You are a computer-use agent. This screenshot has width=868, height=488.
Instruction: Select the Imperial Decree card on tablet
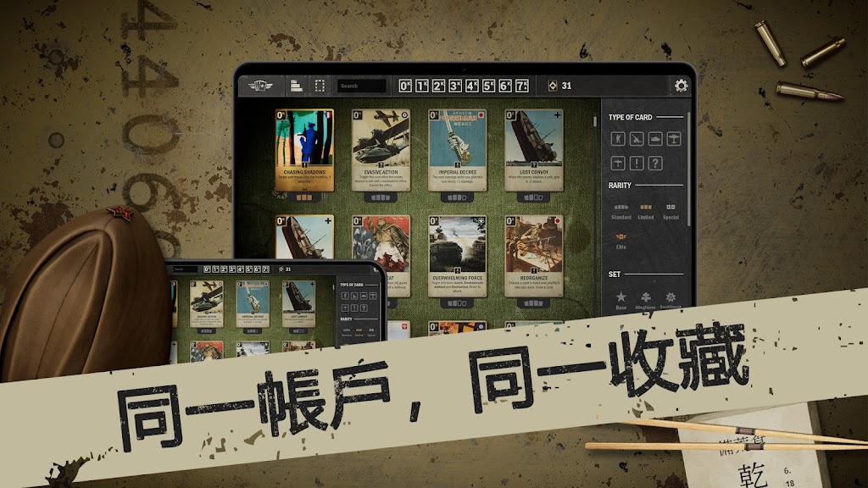457,150
